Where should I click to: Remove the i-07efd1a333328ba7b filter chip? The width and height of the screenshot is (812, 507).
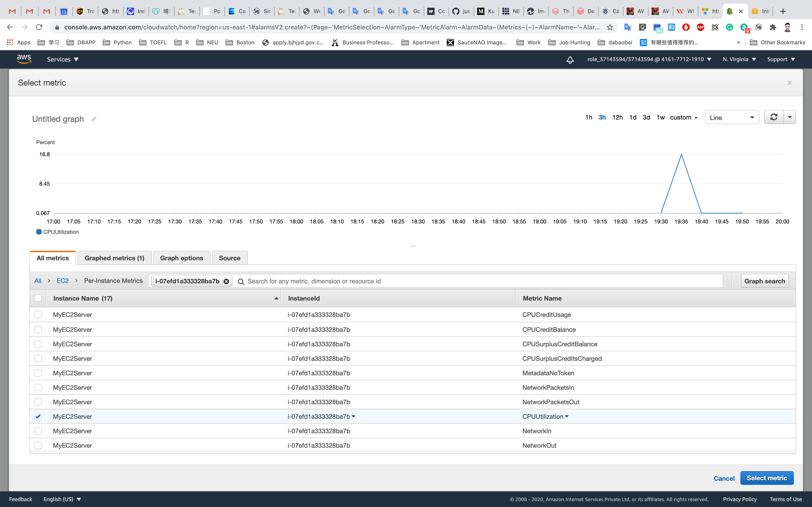[x=227, y=281]
